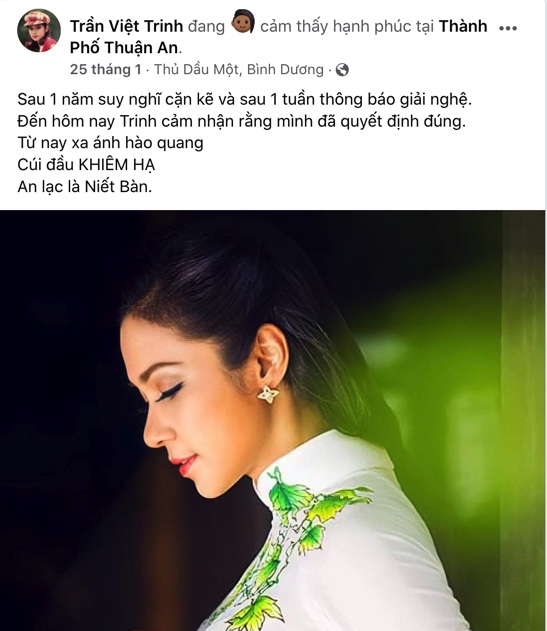Click the globe public privacy icon
Viewport: 547px width, 631px height.
(x=342, y=70)
